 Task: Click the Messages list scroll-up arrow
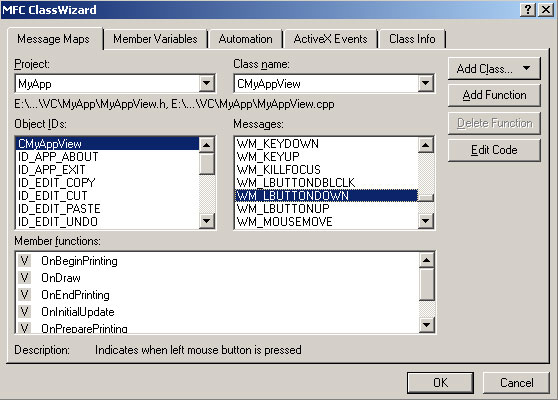pyautogui.click(x=426, y=145)
